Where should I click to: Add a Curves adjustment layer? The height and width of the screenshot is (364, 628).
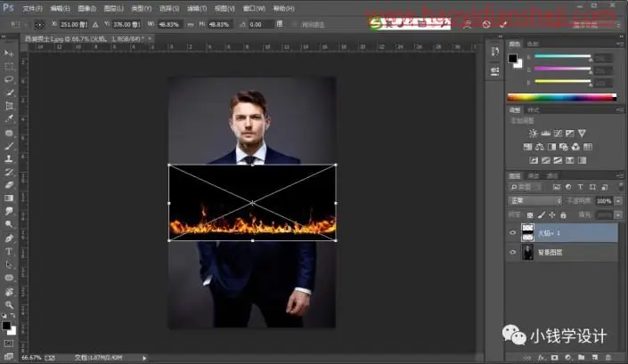tap(558, 133)
